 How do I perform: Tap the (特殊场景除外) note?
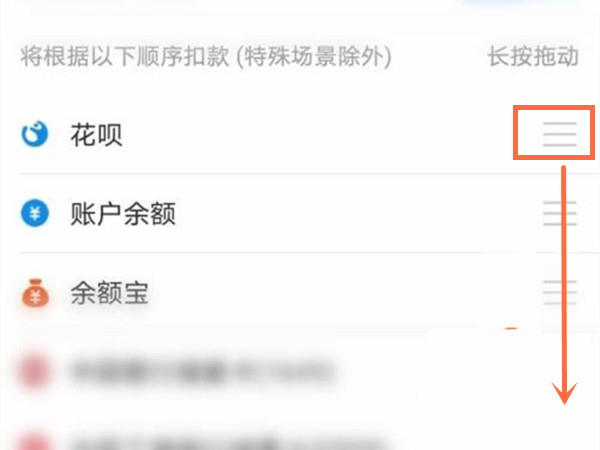(x=314, y=57)
